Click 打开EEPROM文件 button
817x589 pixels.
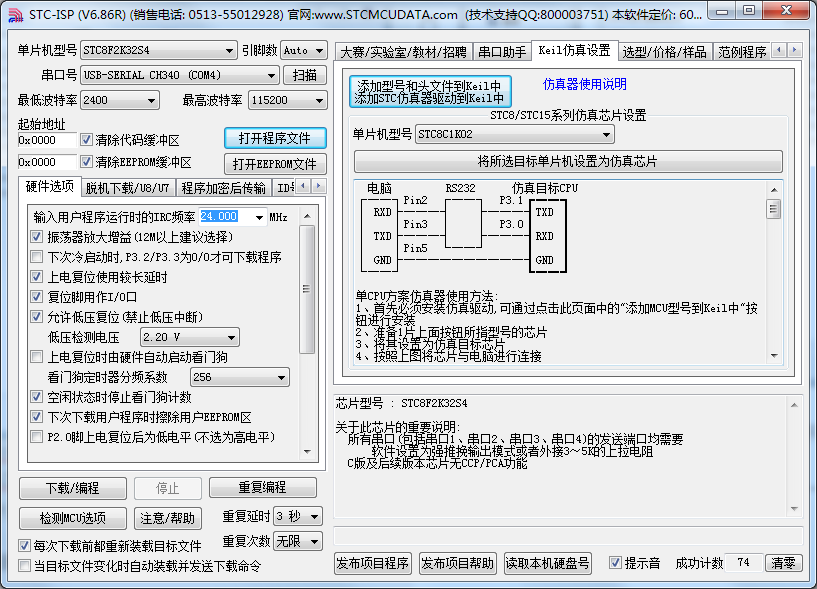coord(275,164)
